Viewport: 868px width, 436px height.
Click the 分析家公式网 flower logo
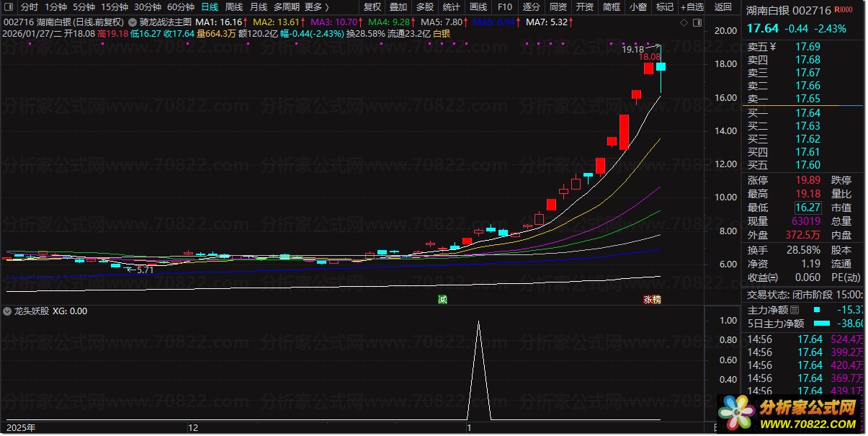(x=734, y=415)
